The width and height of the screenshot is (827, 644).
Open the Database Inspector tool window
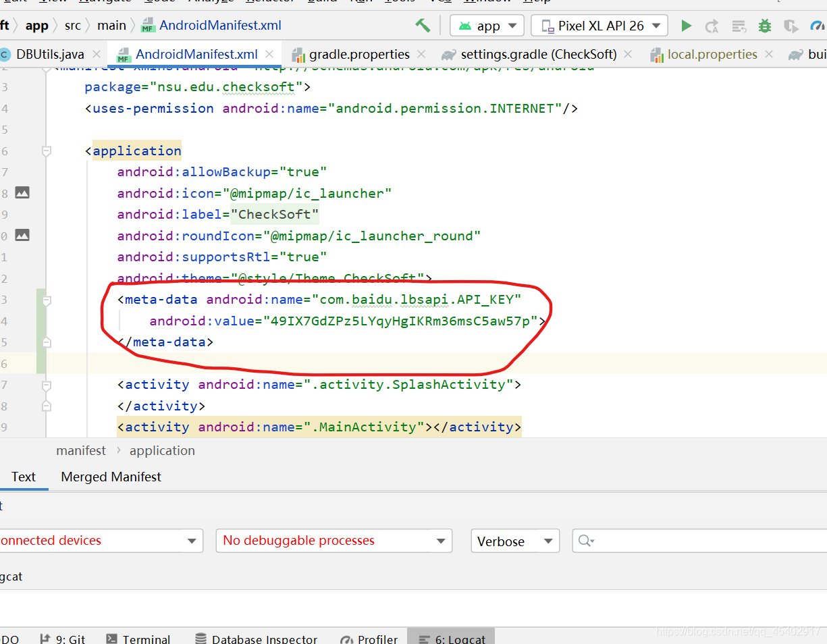click(x=256, y=639)
